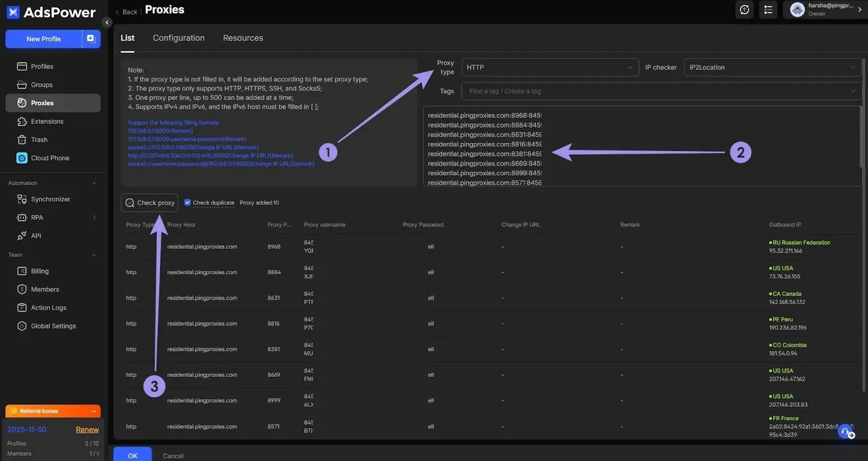Click the API plug icon
The height and width of the screenshot is (461, 868).
tap(22, 236)
